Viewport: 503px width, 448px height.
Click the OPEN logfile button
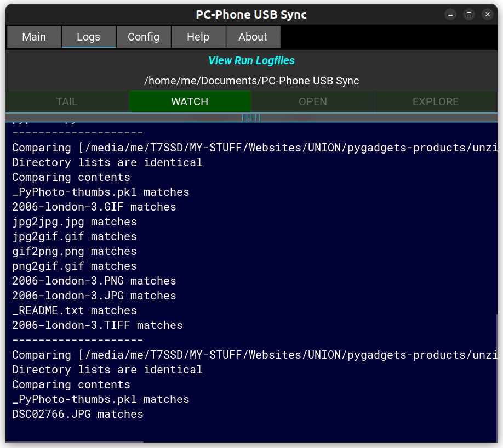[x=312, y=102]
